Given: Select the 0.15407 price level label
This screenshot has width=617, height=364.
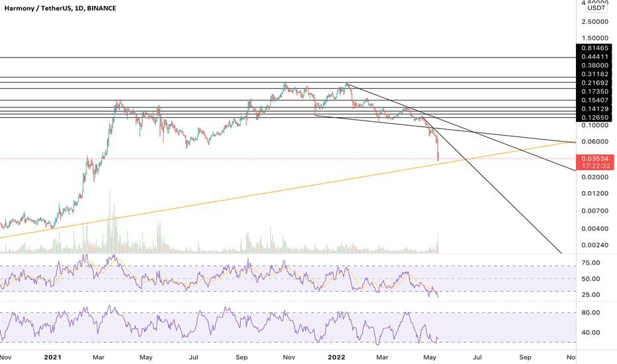Looking at the screenshot, I should tap(594, 100).
